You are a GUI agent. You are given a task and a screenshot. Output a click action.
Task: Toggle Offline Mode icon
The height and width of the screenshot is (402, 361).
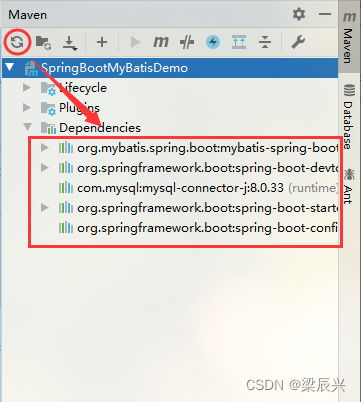(187, 42)
